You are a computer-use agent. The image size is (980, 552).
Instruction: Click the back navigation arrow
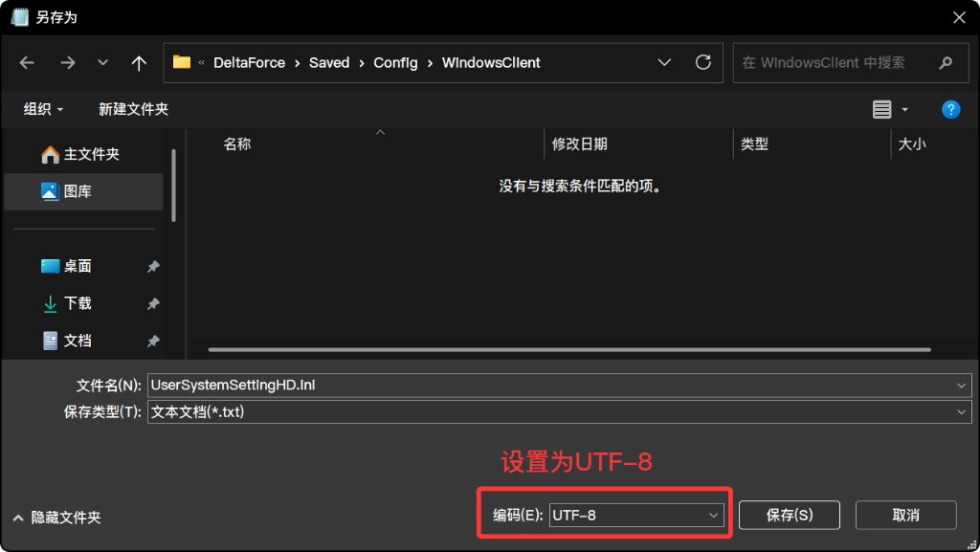click(x=28, y=62)
